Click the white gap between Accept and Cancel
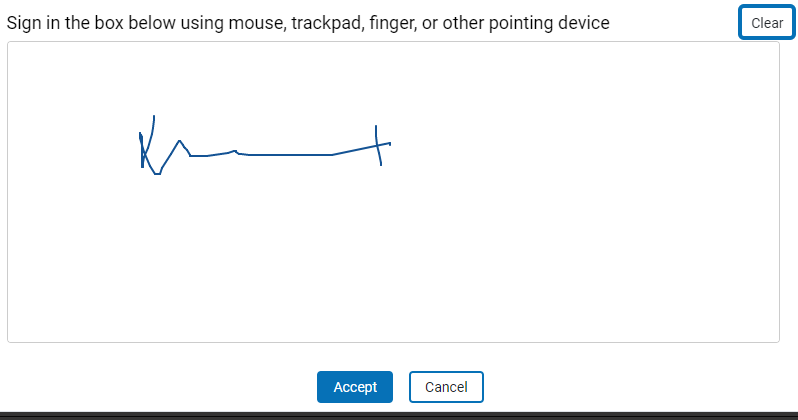798x420 pixels. pyautogui.click(x=401, y=387)
